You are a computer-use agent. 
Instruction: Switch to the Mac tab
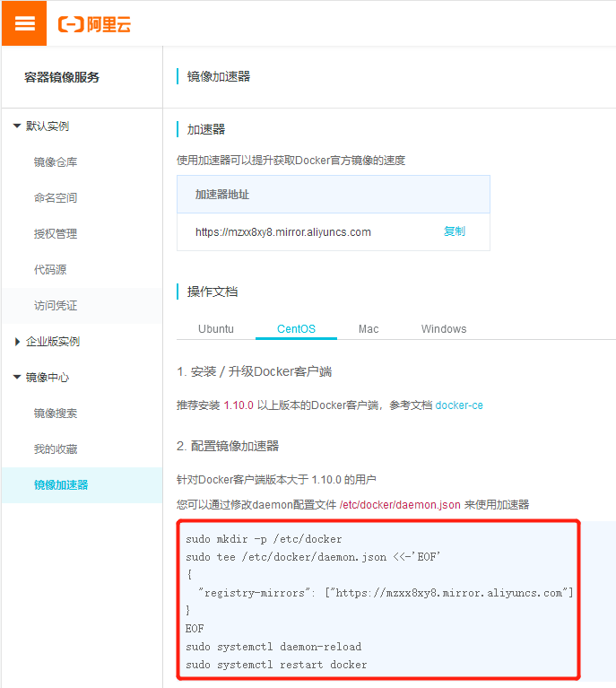pyautogui.click(x=369, y=328)
